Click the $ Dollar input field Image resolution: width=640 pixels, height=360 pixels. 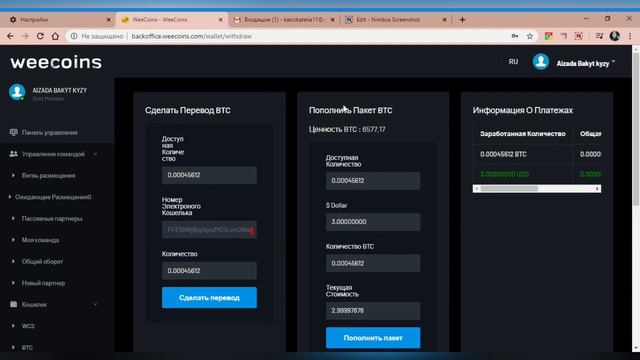373,222
